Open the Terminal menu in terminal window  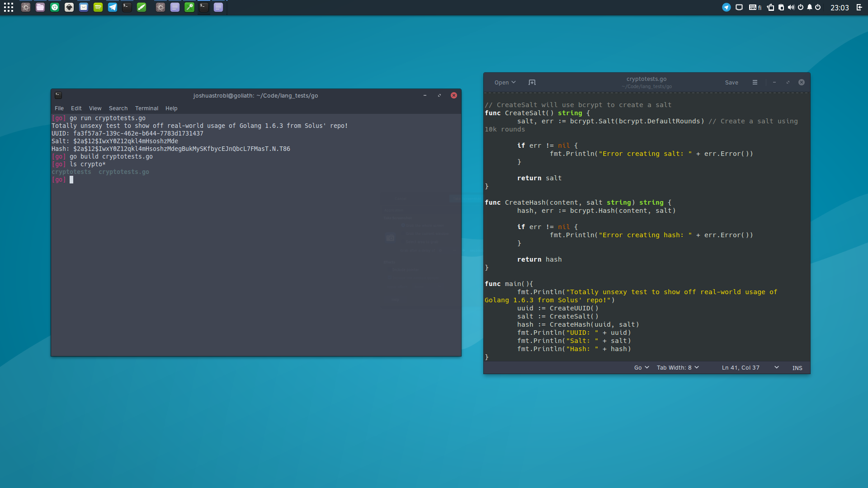146,108
